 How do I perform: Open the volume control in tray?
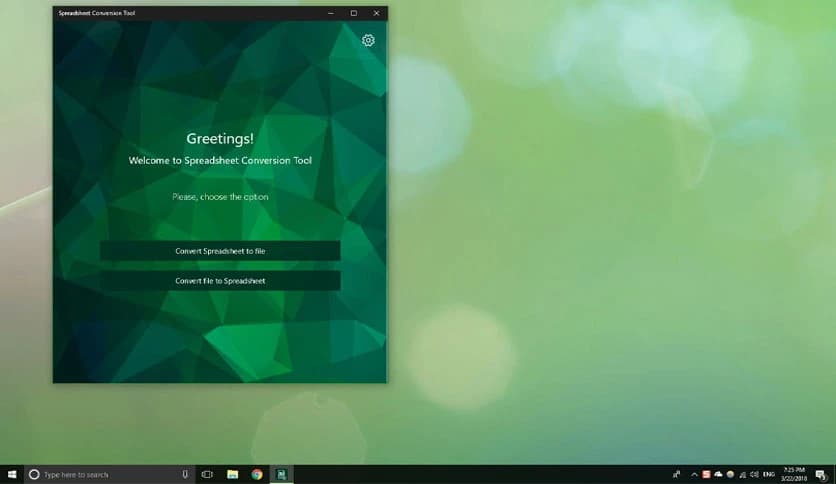(x=755, y=474)
